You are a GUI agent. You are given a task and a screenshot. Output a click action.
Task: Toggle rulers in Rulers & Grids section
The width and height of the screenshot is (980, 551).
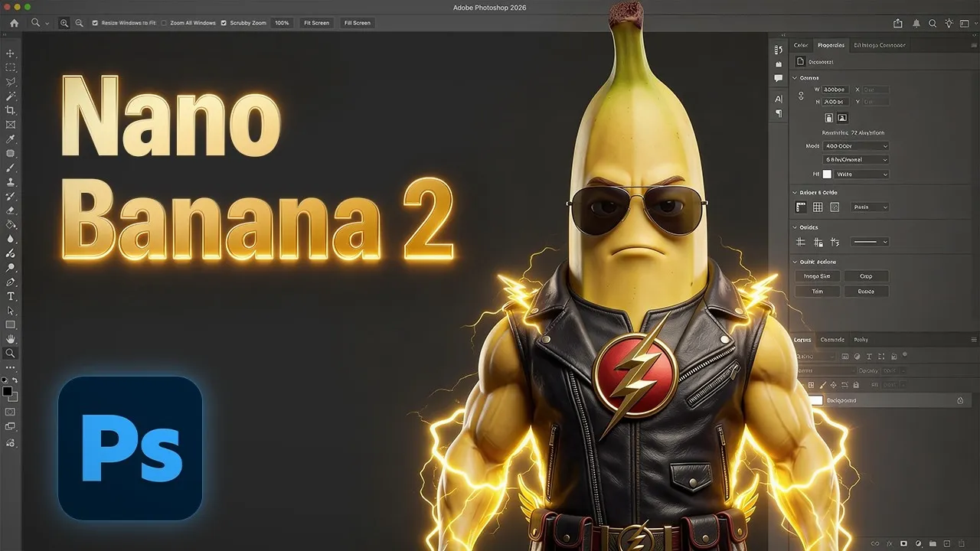click(802, 207)
